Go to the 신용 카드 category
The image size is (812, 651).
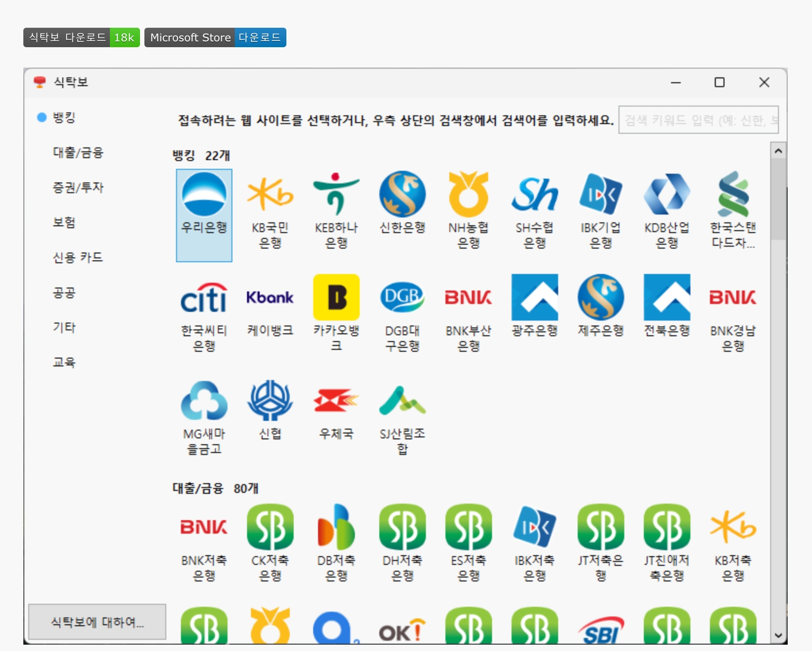[78, 257]
